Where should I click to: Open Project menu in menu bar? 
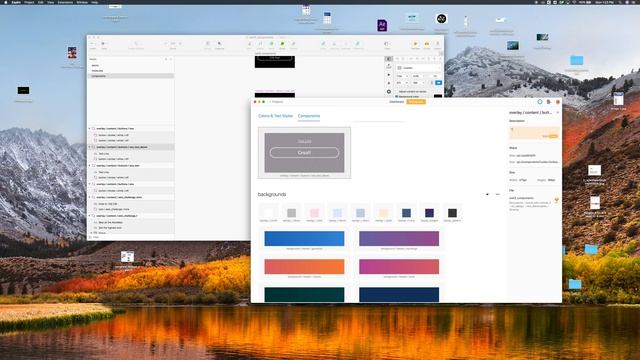pos(29,2)
